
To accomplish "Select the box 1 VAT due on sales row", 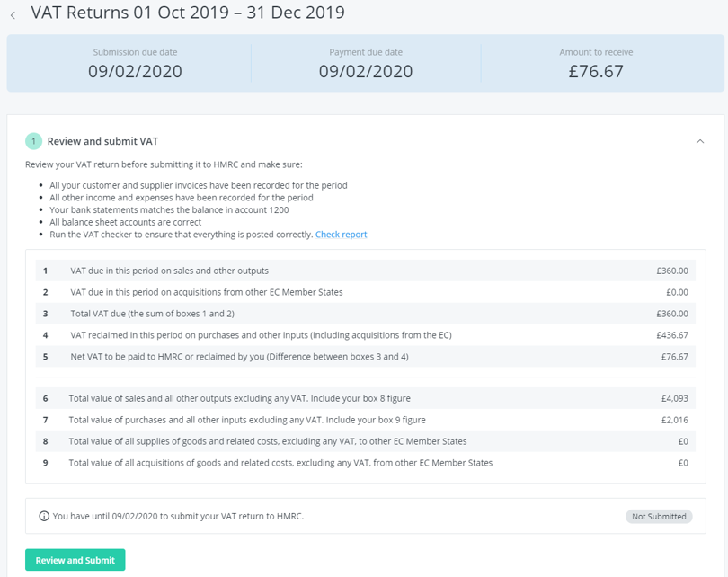I will point(364,271).
